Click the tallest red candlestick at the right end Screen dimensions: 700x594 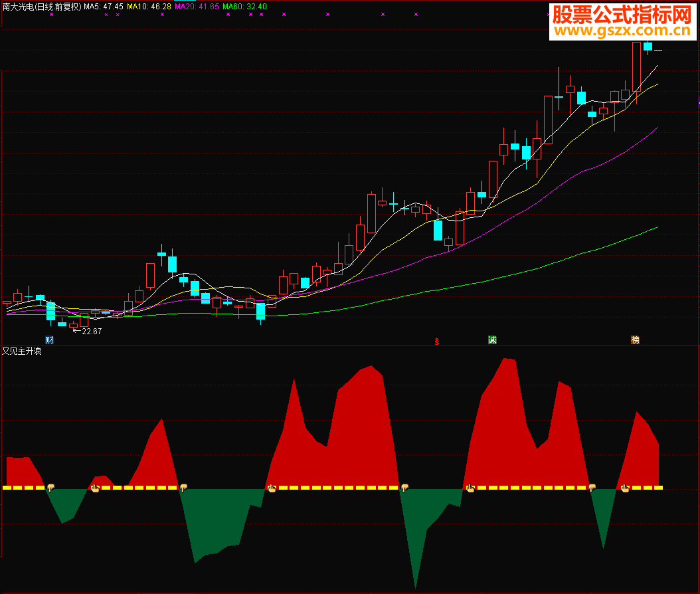pos(637,67)
